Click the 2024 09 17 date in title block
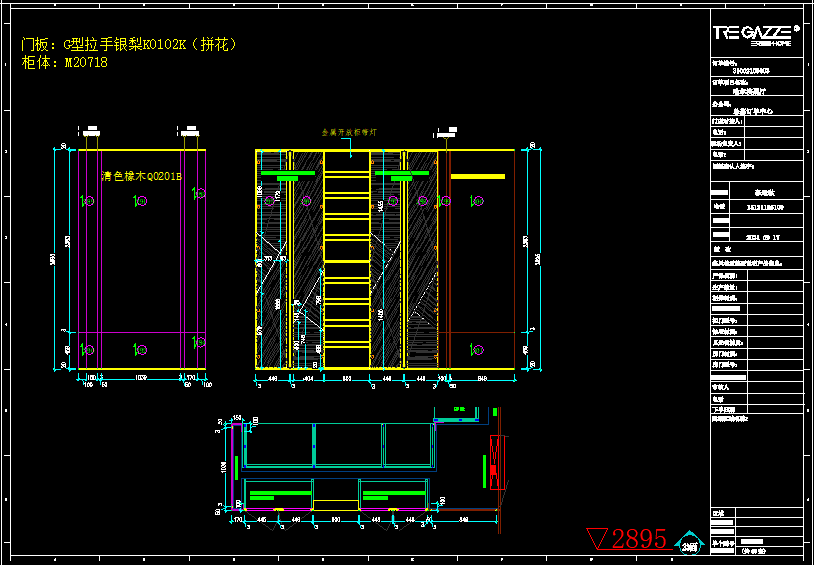 coord(763,238)
